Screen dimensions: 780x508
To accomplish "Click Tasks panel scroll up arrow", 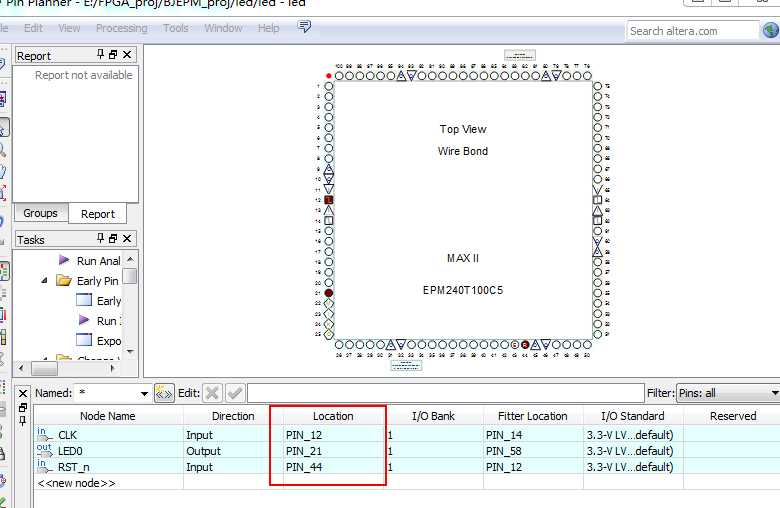I will tap(130, 259).
